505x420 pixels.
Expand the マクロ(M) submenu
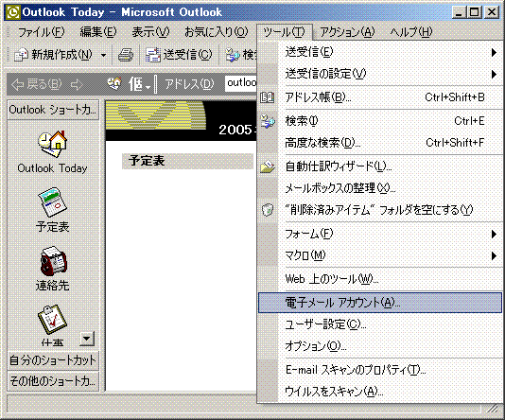(494, 255)
